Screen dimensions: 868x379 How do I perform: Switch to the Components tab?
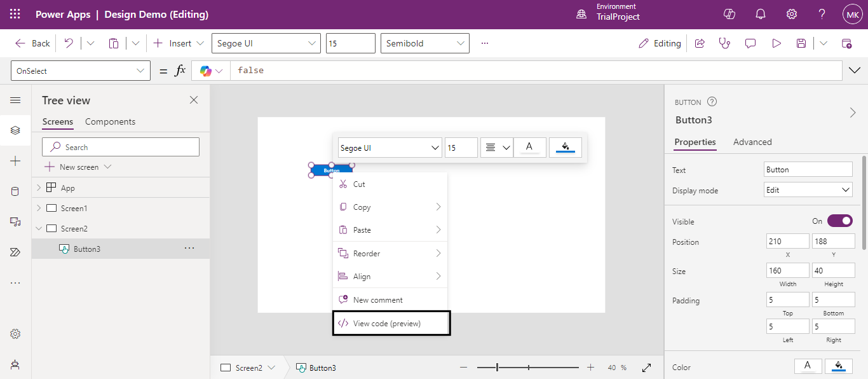click(110, 121)
